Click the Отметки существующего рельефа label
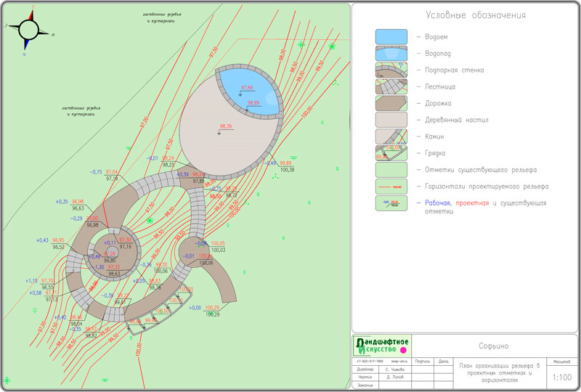 [x=481, y=170]
